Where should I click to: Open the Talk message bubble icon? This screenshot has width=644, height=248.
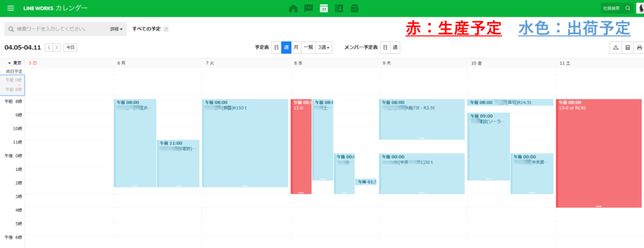point(308,8)
